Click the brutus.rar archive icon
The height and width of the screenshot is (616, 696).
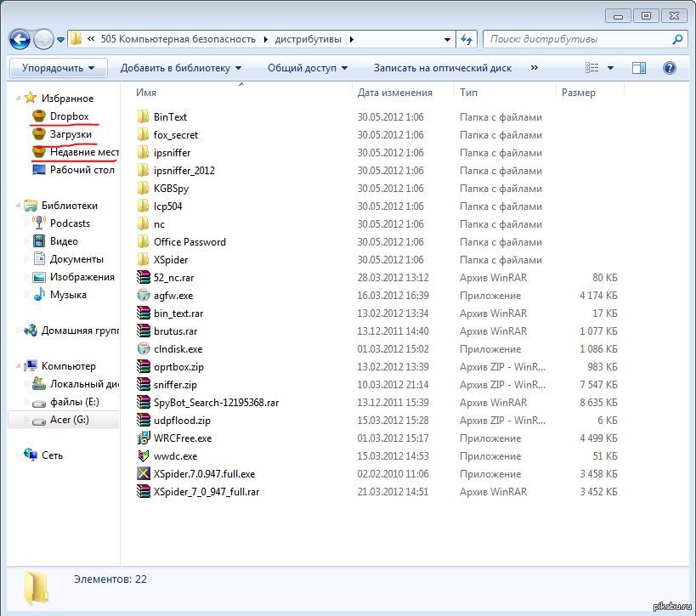click(x=144, y=331)
